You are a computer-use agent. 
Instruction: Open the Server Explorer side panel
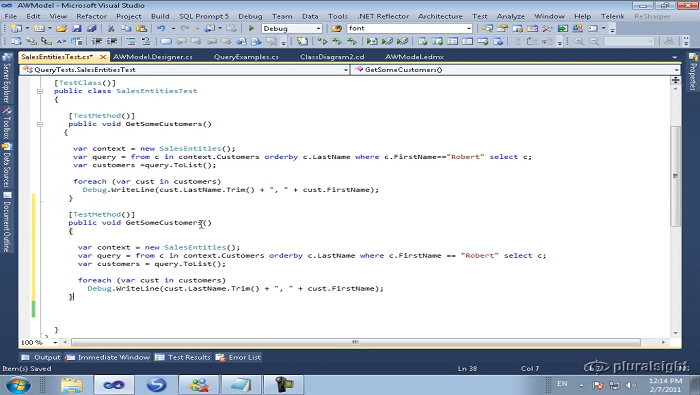pyautogui.click(x=7, y=79)
